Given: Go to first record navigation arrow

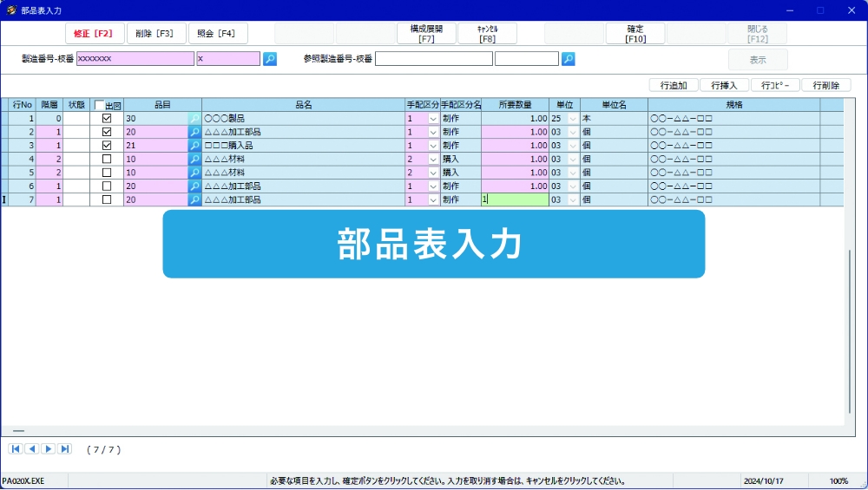Looking at the screenshot, I should tap(15, 448).
